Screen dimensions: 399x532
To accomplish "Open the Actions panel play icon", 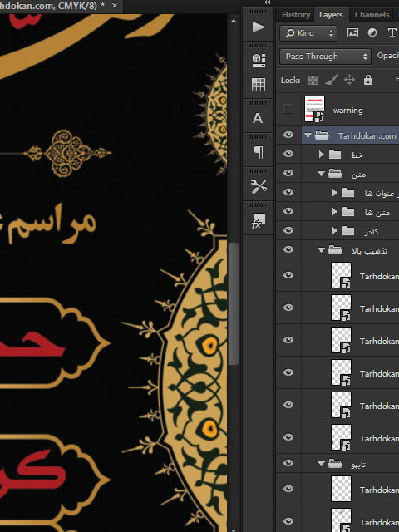I will pyautogui.click(x=259, y=27).
